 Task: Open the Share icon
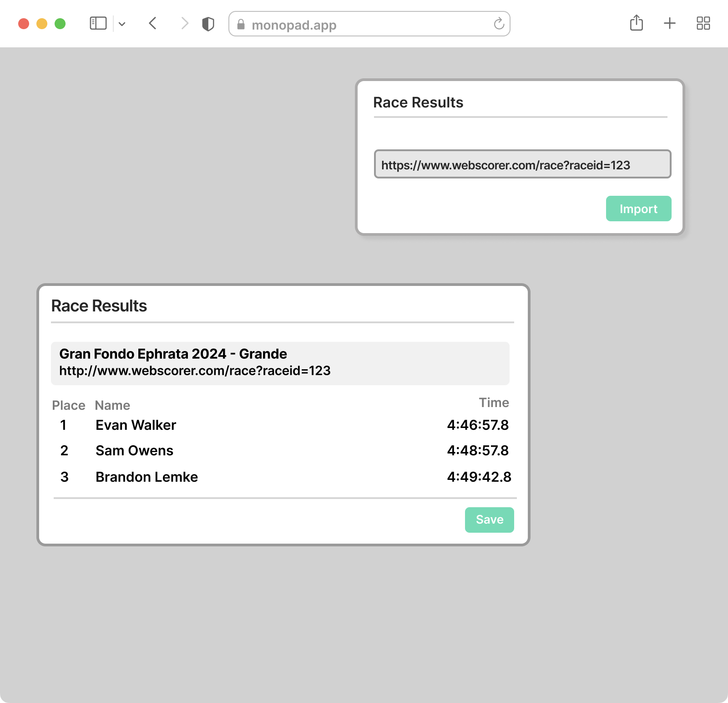click(637, 23)
